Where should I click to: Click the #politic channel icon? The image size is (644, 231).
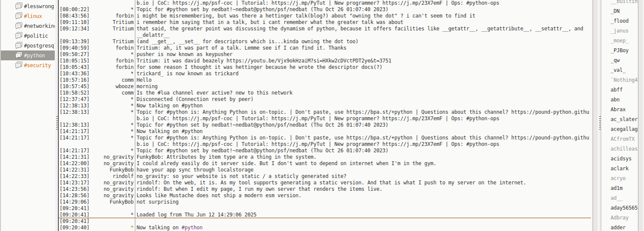point(18,36)
